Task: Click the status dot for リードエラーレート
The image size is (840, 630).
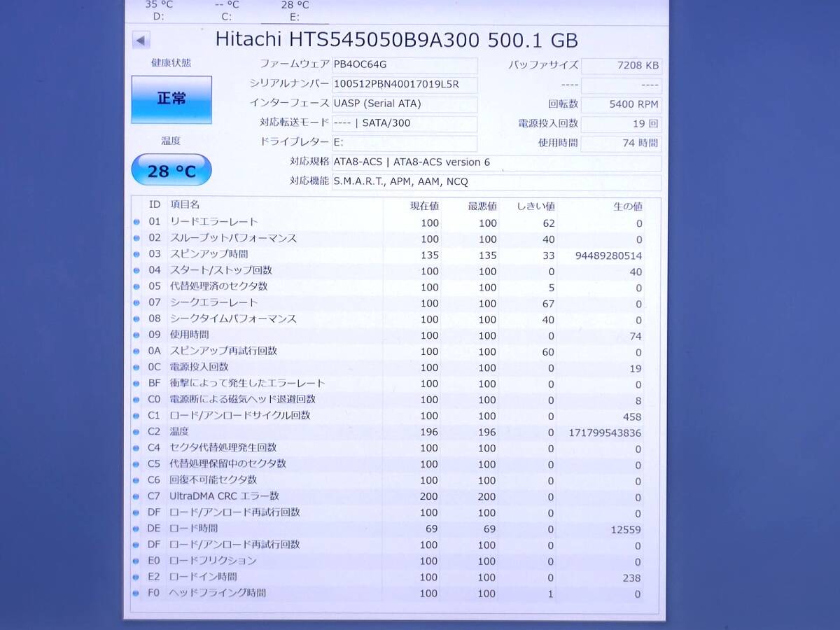Action: point(136,223)
